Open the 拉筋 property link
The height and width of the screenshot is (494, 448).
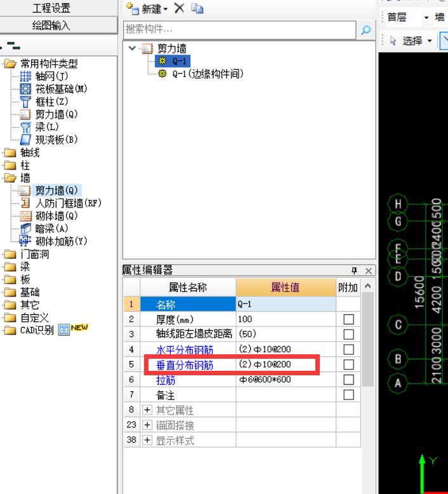tap(166, 380)
